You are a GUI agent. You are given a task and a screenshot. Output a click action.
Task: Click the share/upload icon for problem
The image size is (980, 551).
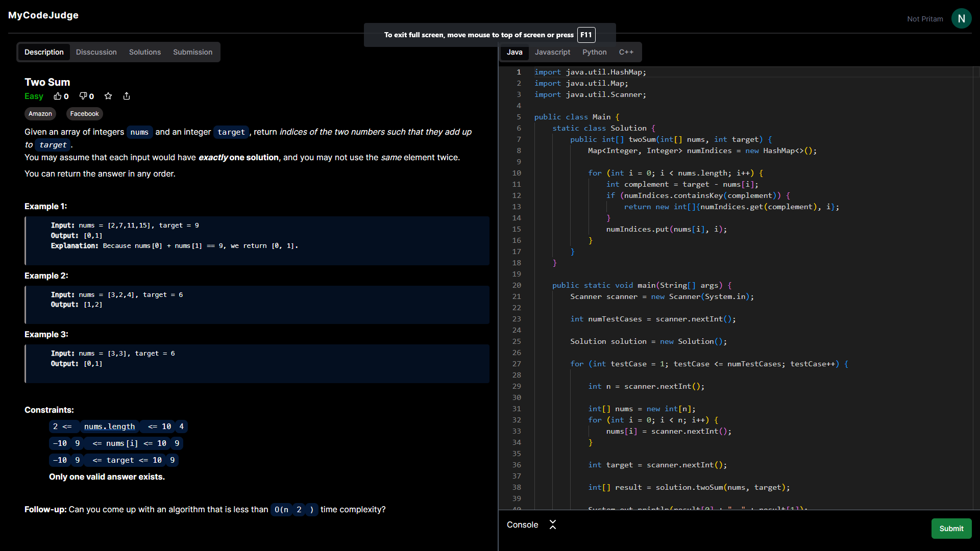[x=126, y=96]
